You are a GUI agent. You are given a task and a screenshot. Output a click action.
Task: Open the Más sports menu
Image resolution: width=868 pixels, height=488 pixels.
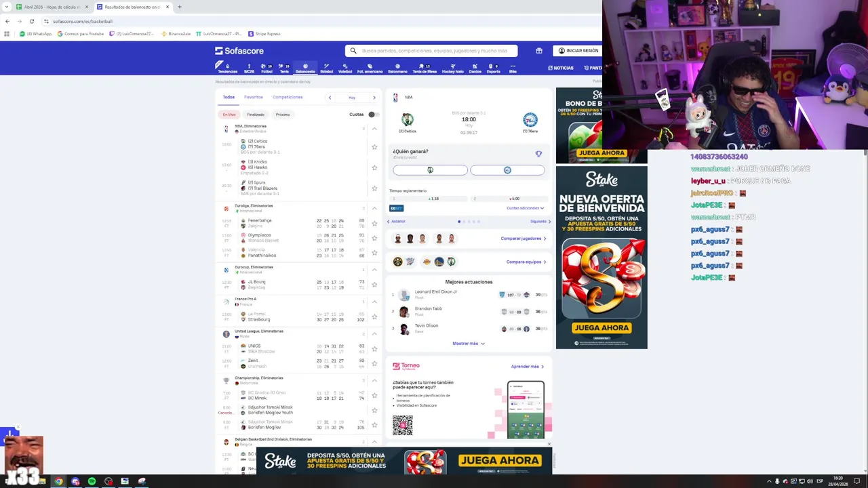[x=513, y=68]
